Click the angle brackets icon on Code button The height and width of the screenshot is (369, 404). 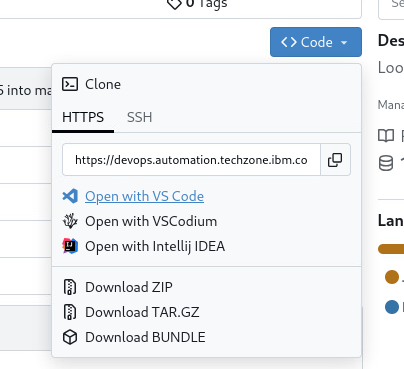click(289, 42)
